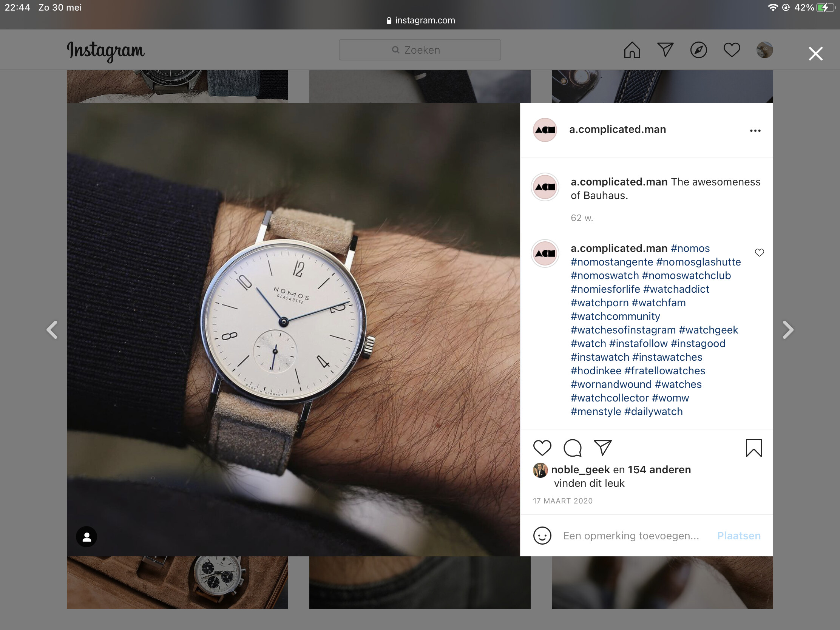Open #instagood hashtag
Viewport: 840px width, 630px height.
point(698,344)
